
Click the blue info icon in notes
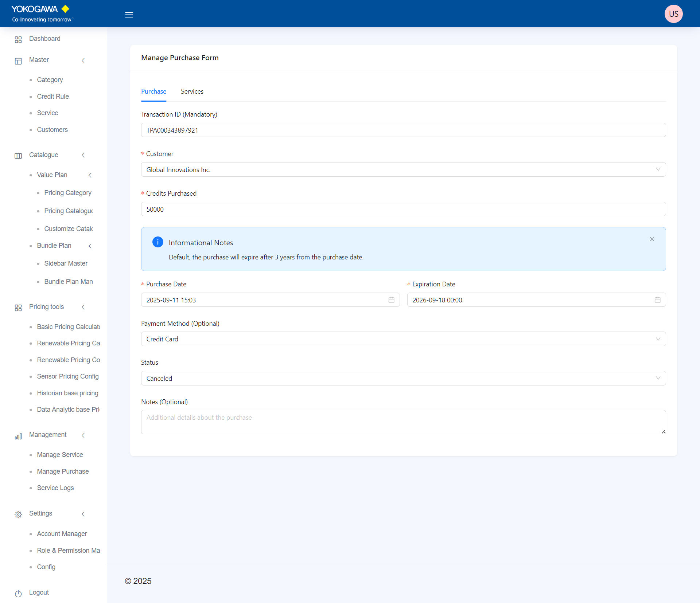click(x=157, y=242)
